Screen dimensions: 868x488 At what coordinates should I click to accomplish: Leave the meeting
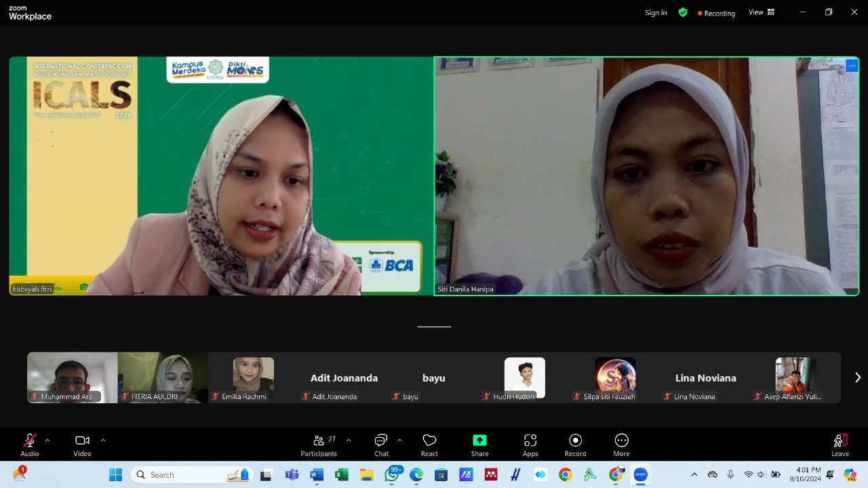coord(840,445)
